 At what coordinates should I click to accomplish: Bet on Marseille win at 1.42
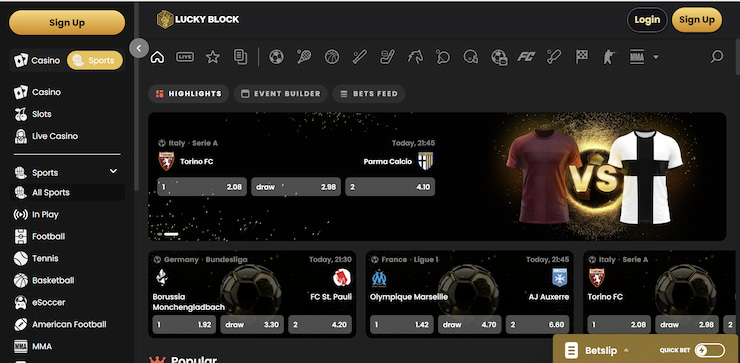click(x=402, y=325)
